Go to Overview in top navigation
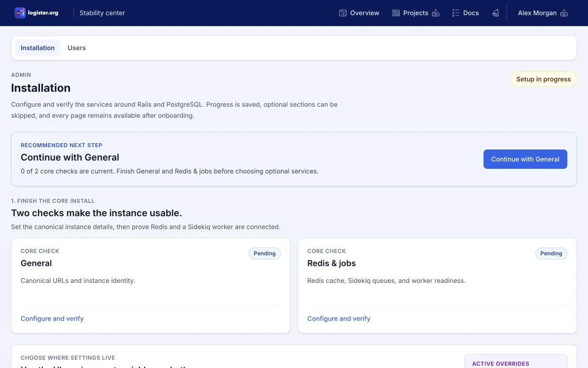This screenshot has width=588, height=368. (359, 13)
